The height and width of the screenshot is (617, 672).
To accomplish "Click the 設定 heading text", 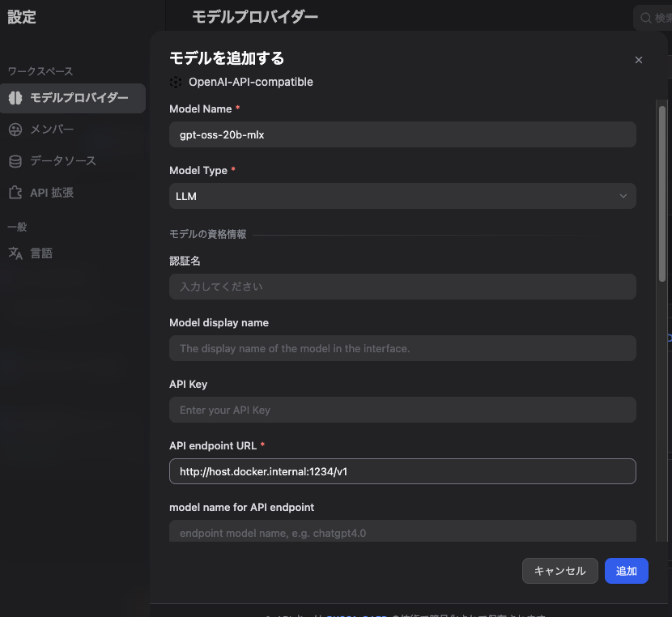I will pyautogui.click(x=21, y=17).
